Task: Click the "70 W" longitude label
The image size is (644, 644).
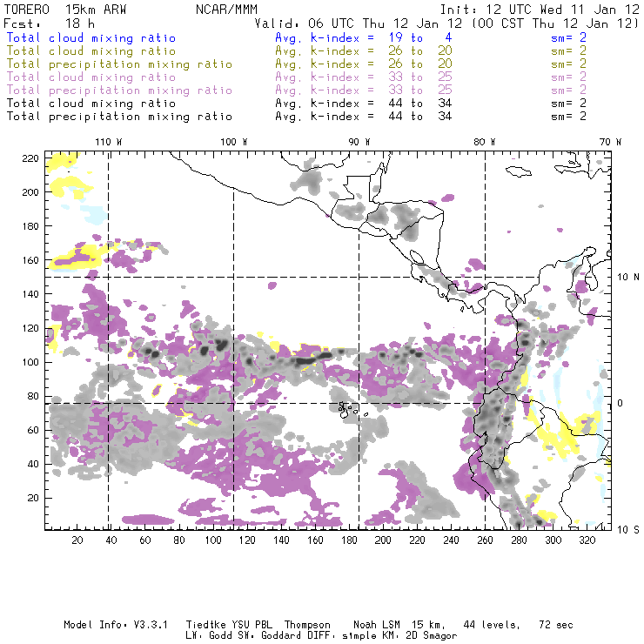Action: pos(610,142)
